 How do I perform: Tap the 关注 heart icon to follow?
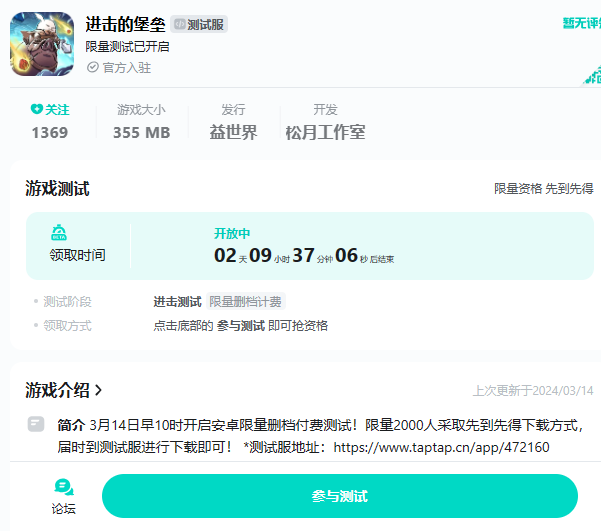click(37, 109)
